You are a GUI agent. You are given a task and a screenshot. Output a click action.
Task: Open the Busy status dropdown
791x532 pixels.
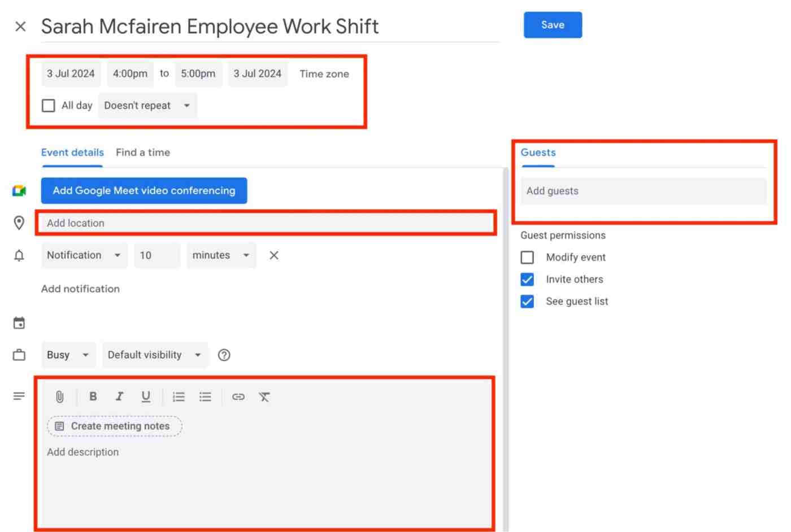pos(67,355)
